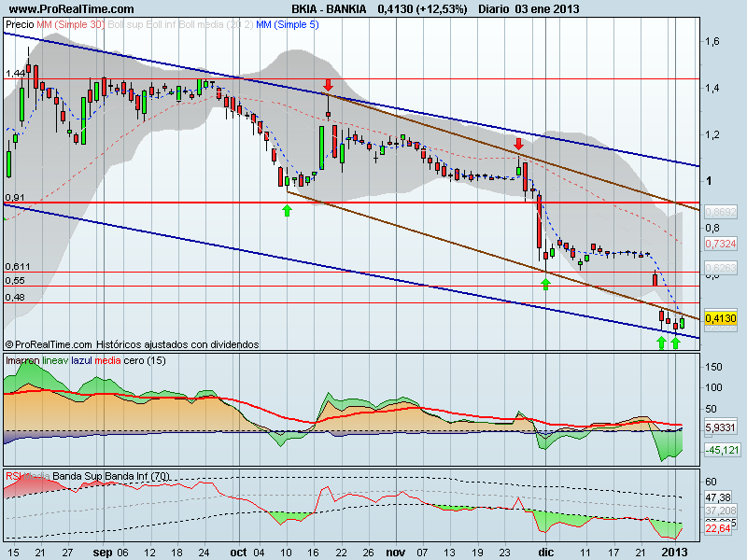Select the green arrow directly above the 2013 label
The image size is (747, 560).
675,343
